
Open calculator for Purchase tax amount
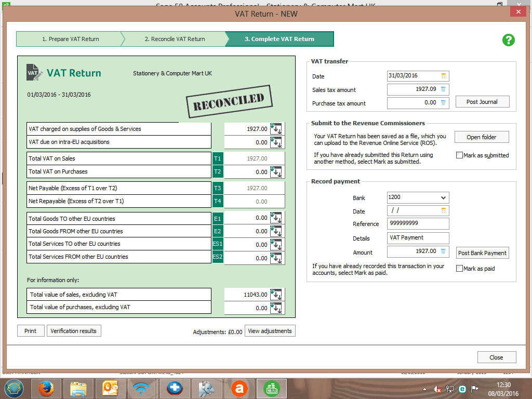pyautogui.click(x=443, y=102)
